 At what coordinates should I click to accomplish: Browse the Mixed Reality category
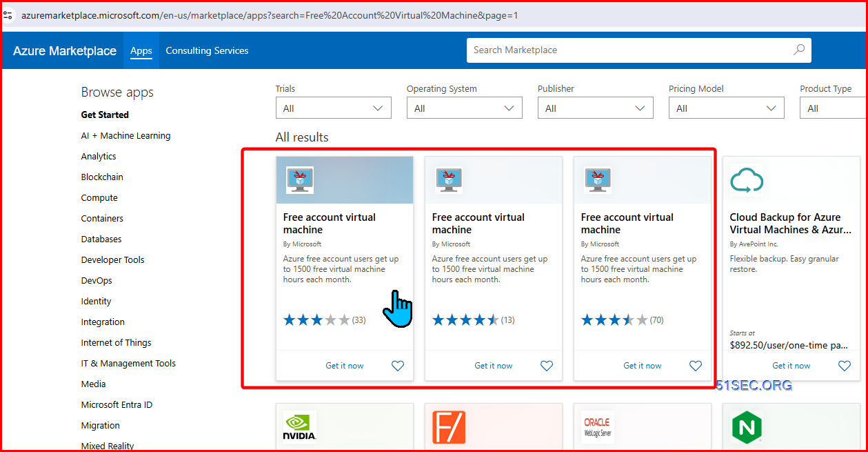click(108, 446)
